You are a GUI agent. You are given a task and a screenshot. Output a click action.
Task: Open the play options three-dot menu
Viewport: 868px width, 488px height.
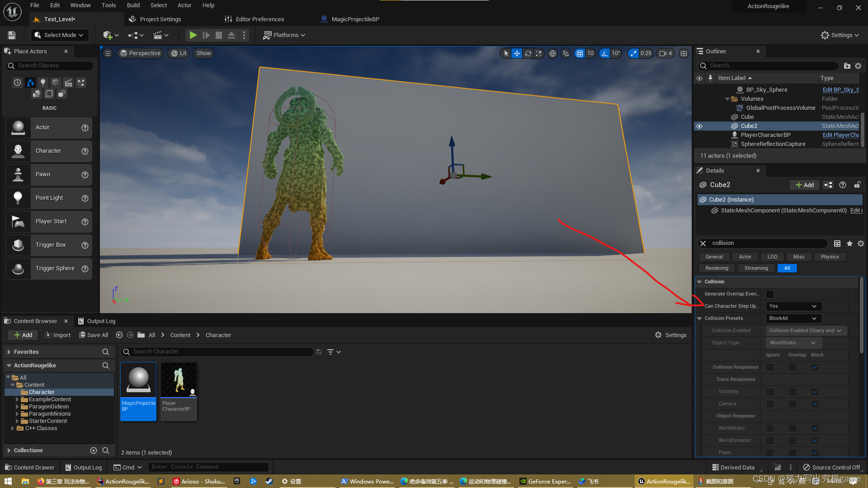tap(244, 35)
